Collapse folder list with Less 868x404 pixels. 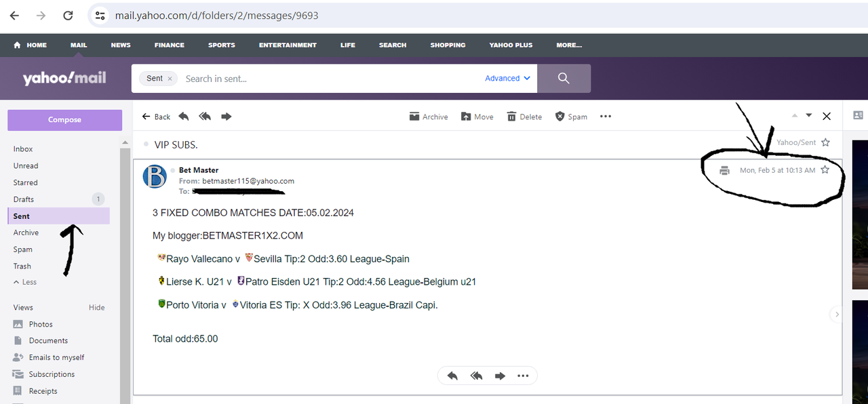click(x=25, y=282)
